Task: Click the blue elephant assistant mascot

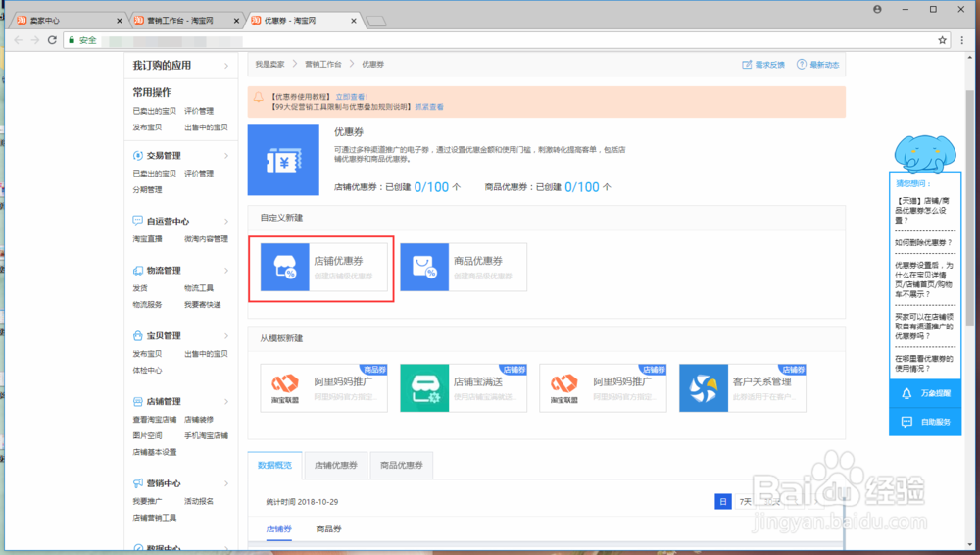Action: (x=925, y=153)
